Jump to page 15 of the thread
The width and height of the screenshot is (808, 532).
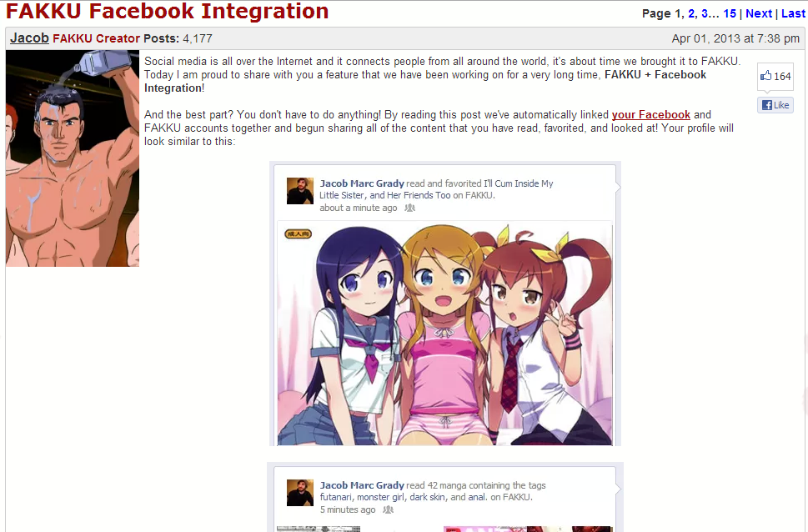[730, 14]
